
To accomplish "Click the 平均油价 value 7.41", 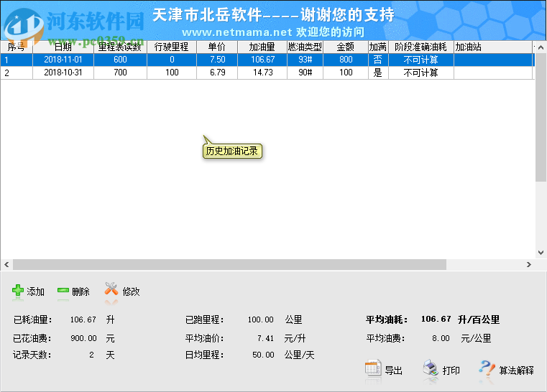I will click(265, 338).
